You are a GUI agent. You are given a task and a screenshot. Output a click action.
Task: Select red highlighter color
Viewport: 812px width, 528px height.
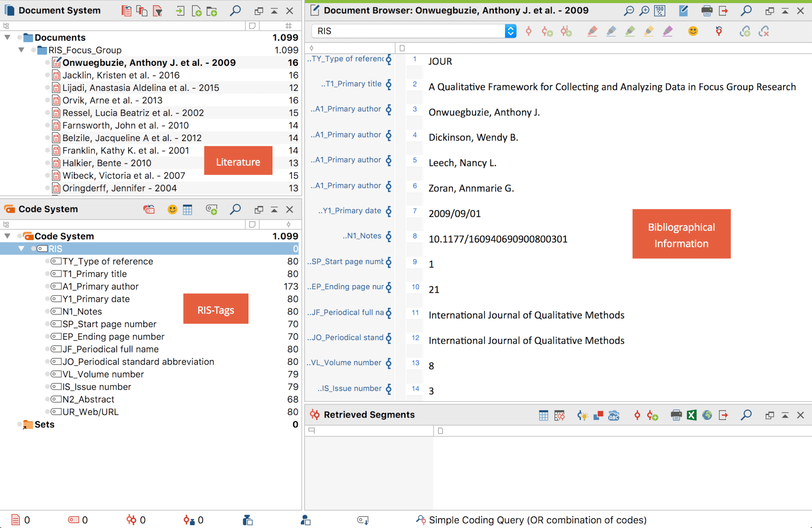click(x=592, y=31)
